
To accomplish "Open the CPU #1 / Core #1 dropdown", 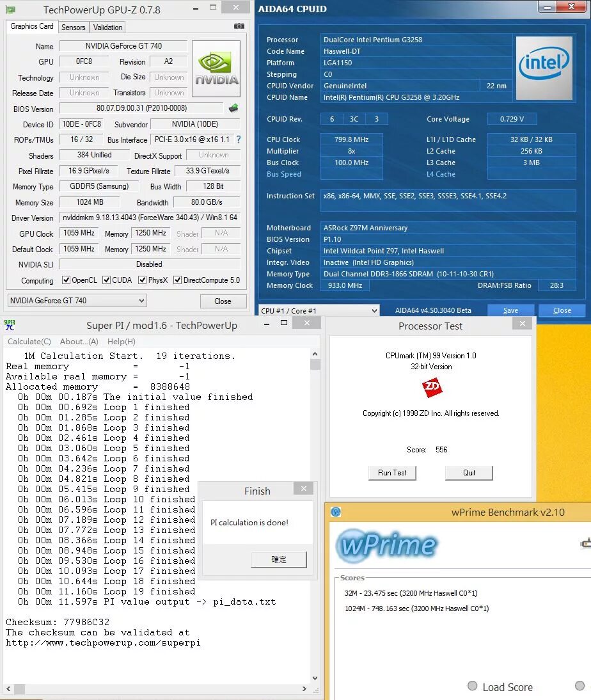I will coord(319,311).
